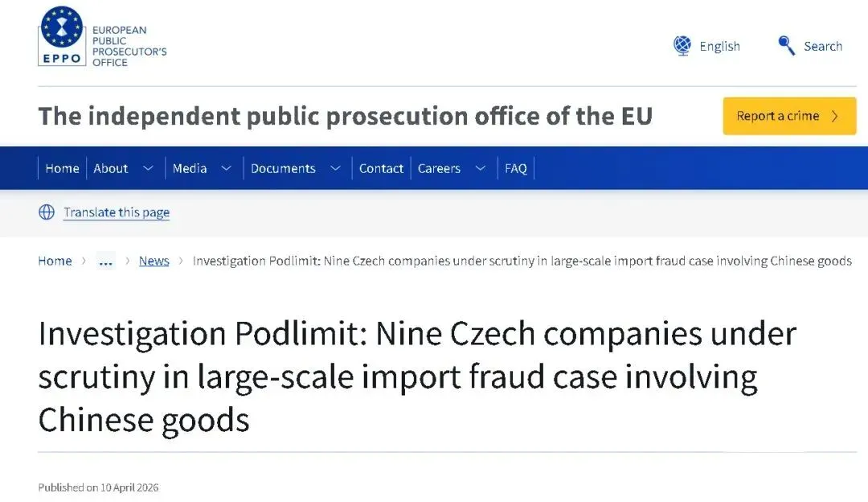Viewport: 868px width, 502px height.
Task: Select the English language option
Action: [x=719, y=46]
